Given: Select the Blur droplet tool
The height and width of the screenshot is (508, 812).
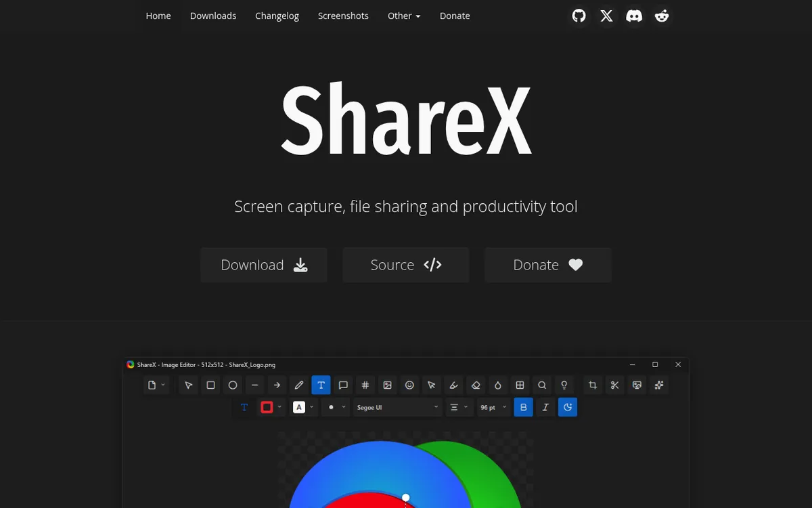Looking at the screenshot, I should tap(498, 385).
